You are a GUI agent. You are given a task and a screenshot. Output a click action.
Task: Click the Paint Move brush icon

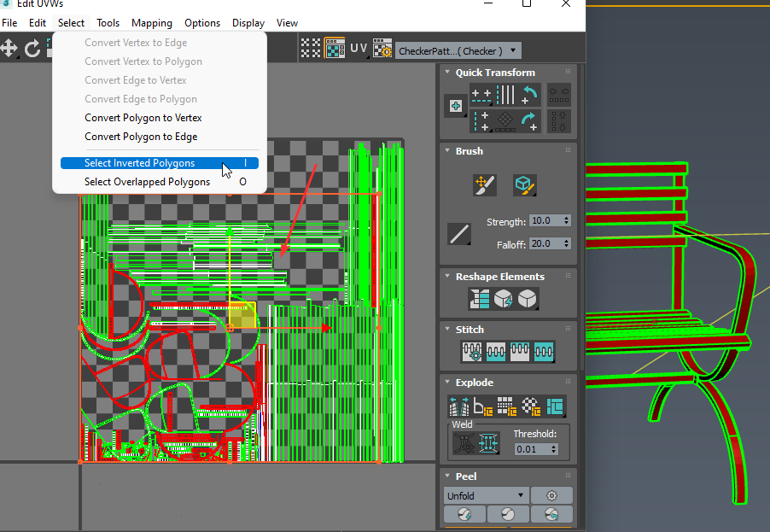485,184
